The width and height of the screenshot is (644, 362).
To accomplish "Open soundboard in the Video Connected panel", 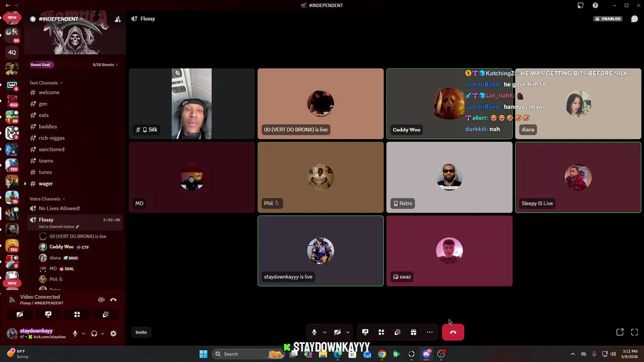I will point(106,314).
